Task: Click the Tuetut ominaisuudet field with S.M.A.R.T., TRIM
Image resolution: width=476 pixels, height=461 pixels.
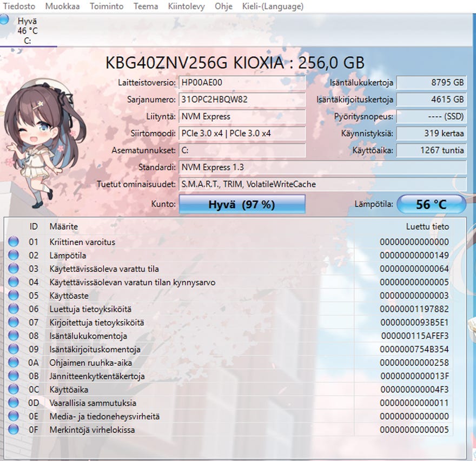Action: (322, 184)
